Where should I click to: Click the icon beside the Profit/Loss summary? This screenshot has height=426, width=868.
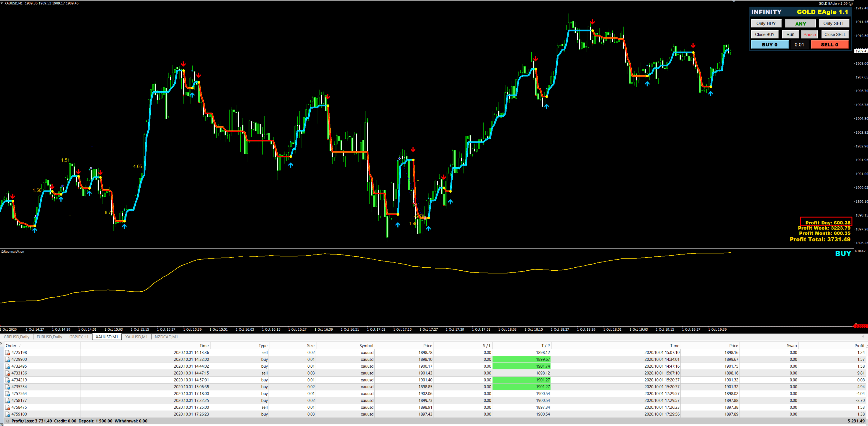(x=8, y=421)
